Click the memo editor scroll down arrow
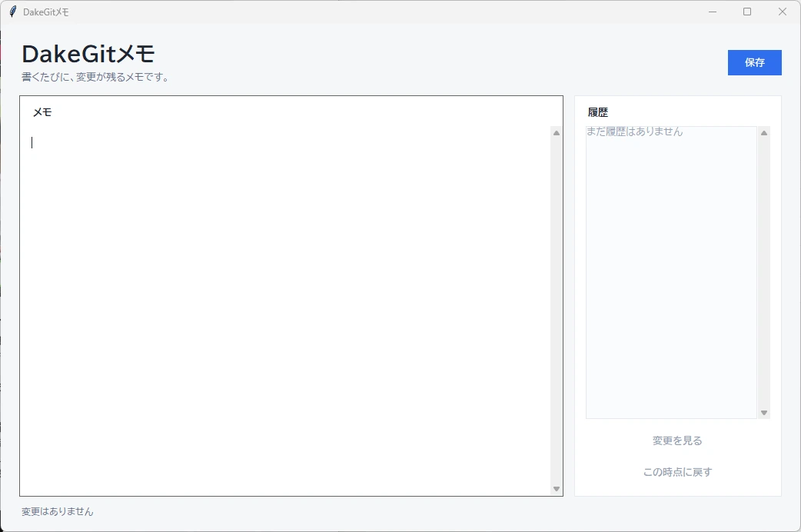 click(x=557, y=489)
